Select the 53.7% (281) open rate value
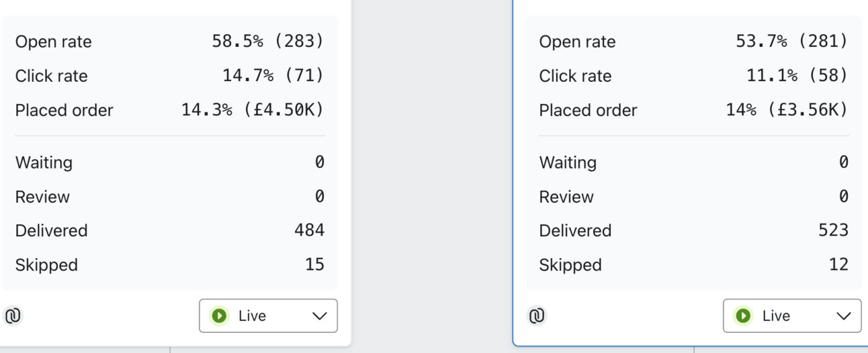 pyautogui.click(x=791, y=42)
